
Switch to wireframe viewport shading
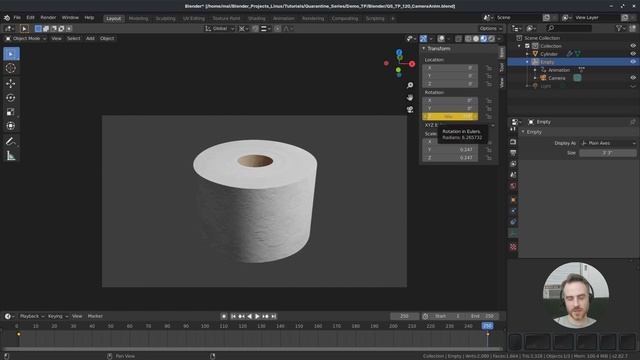tap(468, 39)
